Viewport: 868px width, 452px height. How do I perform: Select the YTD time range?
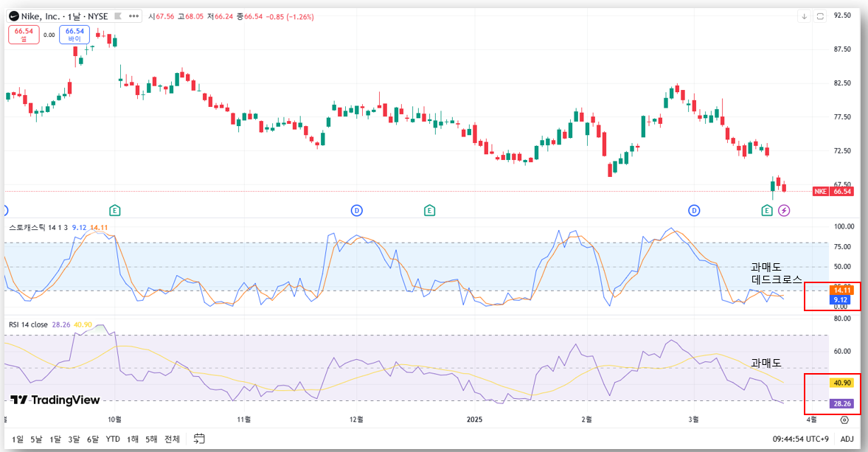113,439
